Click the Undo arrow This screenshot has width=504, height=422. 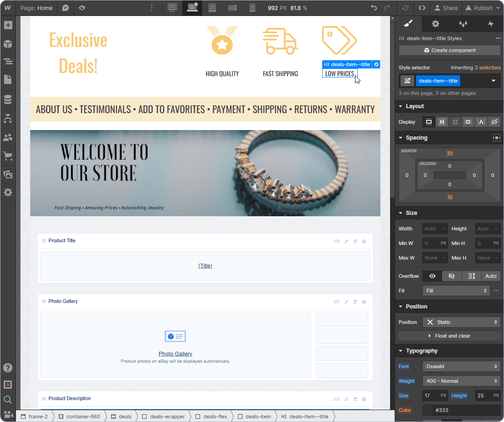click(374, 8)
